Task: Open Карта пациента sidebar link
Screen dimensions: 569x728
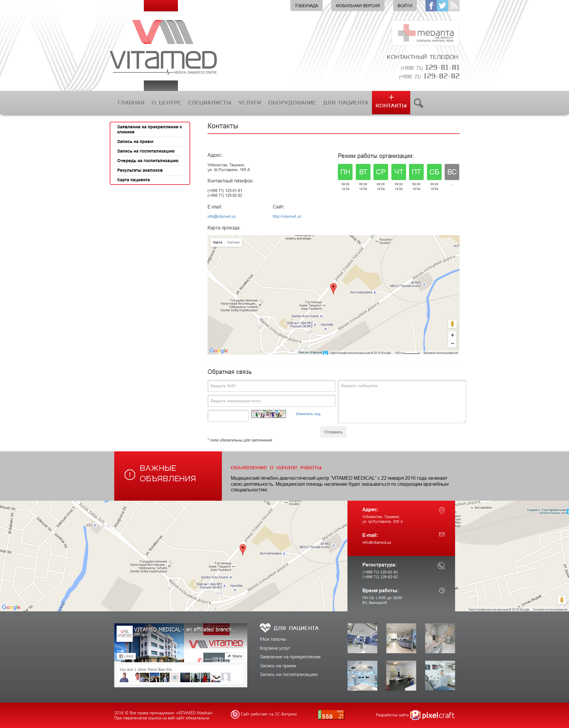Action: click(x=133, y=180)
